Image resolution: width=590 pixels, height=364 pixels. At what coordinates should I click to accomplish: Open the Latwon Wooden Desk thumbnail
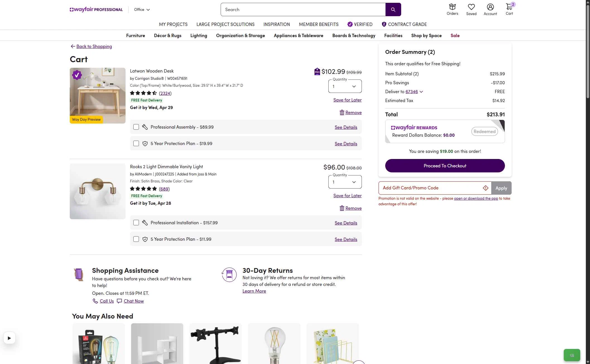point(98,95)
